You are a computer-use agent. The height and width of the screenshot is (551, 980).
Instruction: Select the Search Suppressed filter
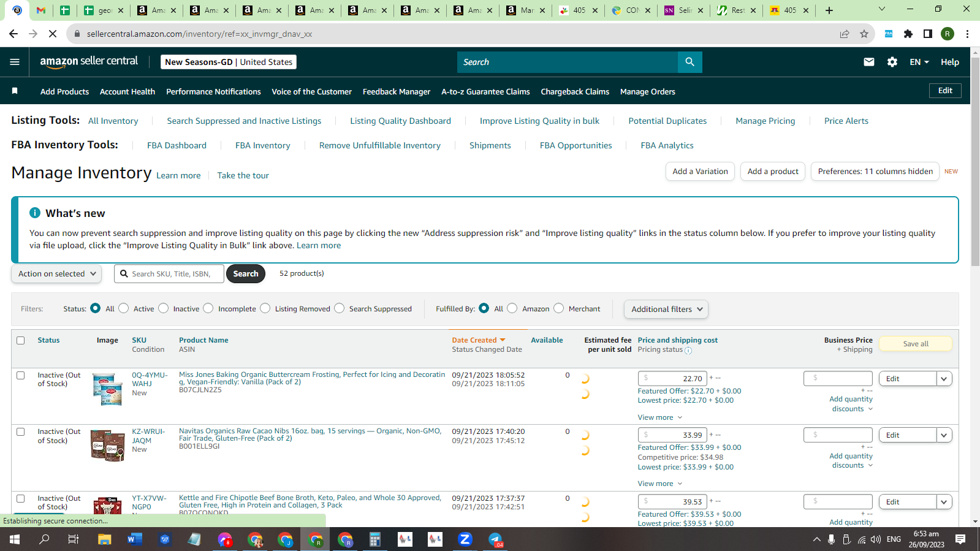[340, 308]
